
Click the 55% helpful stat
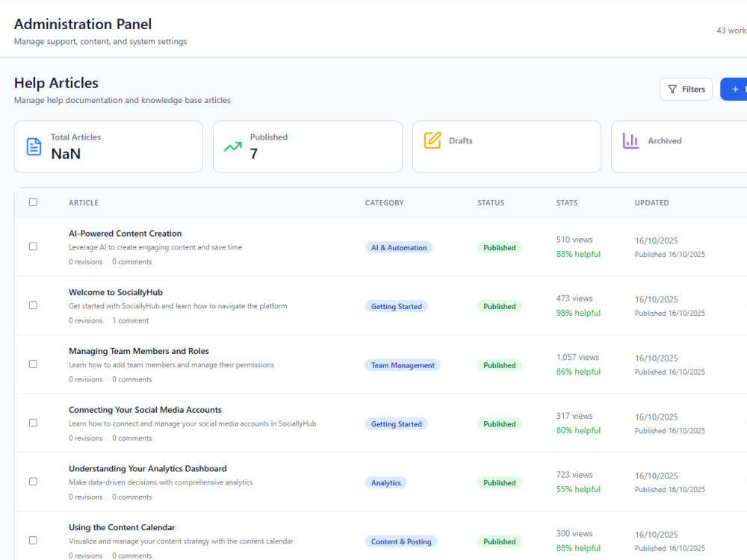tap(578, 489)
